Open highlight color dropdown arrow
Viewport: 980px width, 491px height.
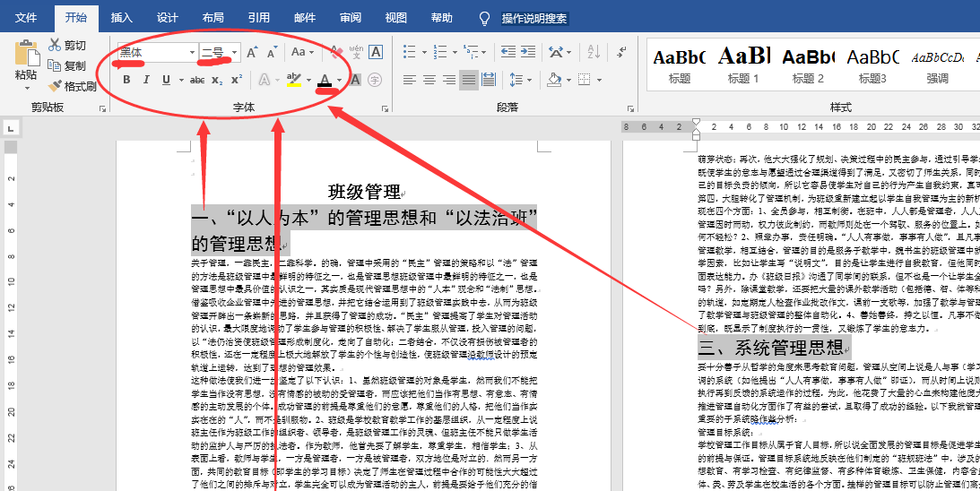[x=308, y=80]
